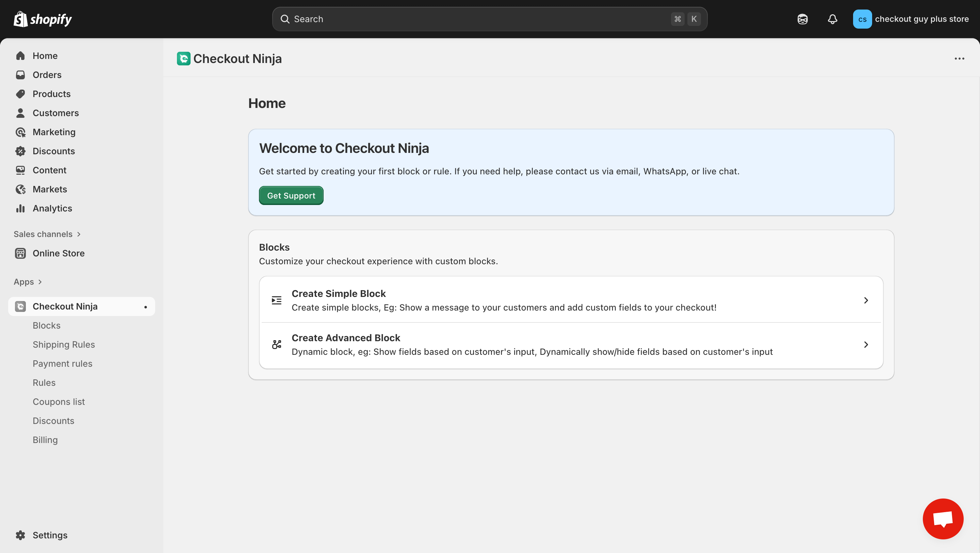Expand the Apps section
This screenshot has width=980, height=553.
[x=28, y=282]
